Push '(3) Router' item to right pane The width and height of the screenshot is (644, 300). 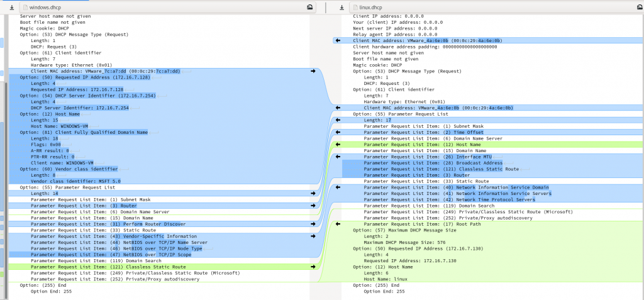313,206
